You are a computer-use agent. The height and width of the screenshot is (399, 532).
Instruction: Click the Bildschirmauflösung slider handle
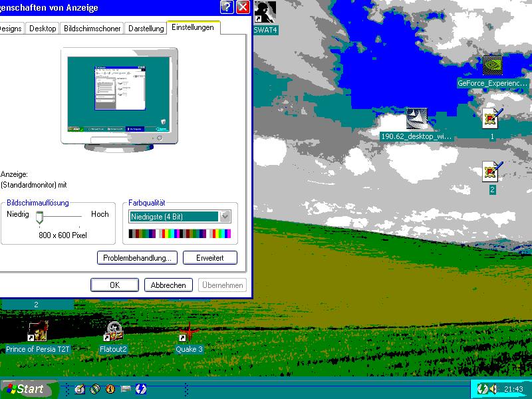(x=40, y=217)
